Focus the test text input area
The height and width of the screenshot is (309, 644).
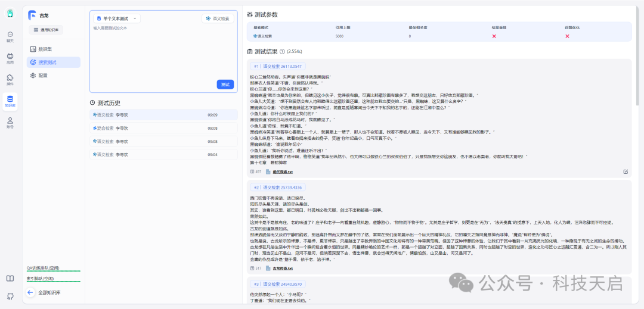click(163, 51)
